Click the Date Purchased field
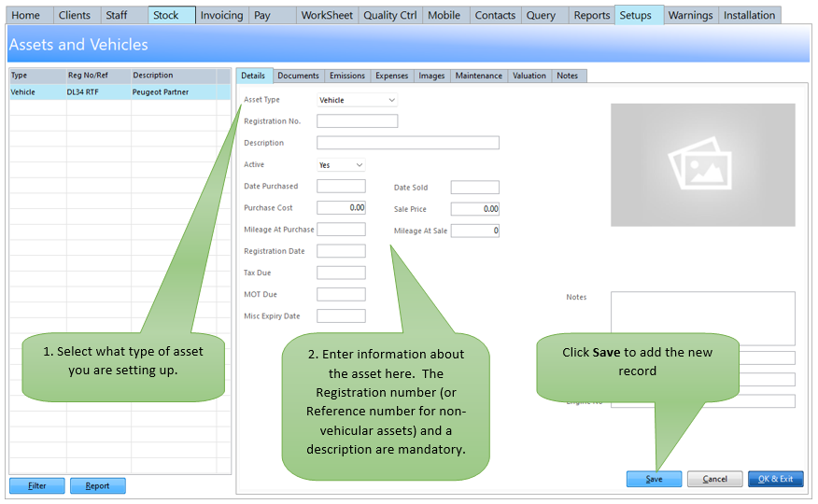The image size is (818, 504). coord(341,186)
